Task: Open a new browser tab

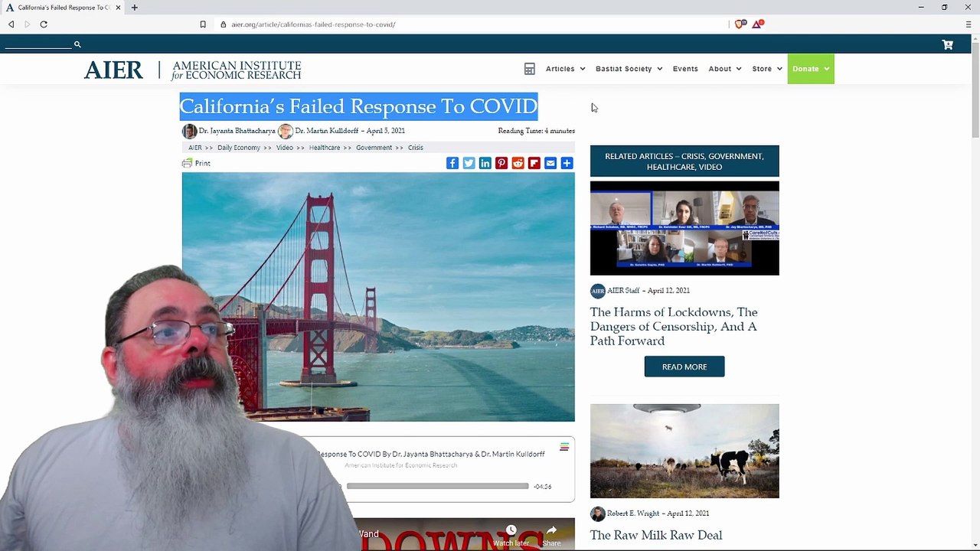Action: [134, 8]
